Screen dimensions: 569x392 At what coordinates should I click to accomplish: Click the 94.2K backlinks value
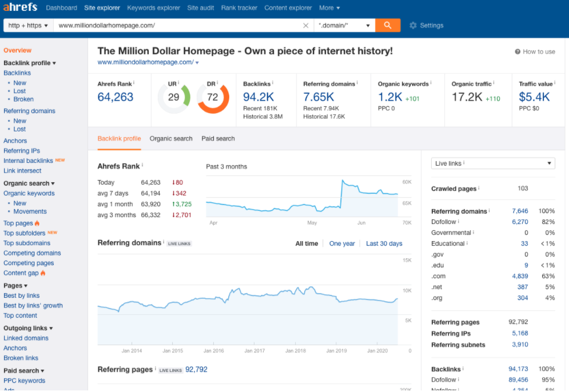[258, 97]
